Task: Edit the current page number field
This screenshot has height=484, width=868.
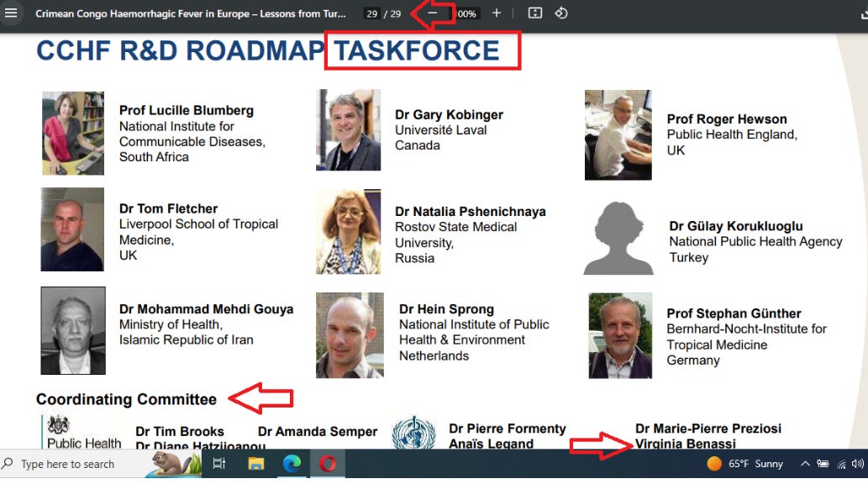Action: click(x=372, y=13)
